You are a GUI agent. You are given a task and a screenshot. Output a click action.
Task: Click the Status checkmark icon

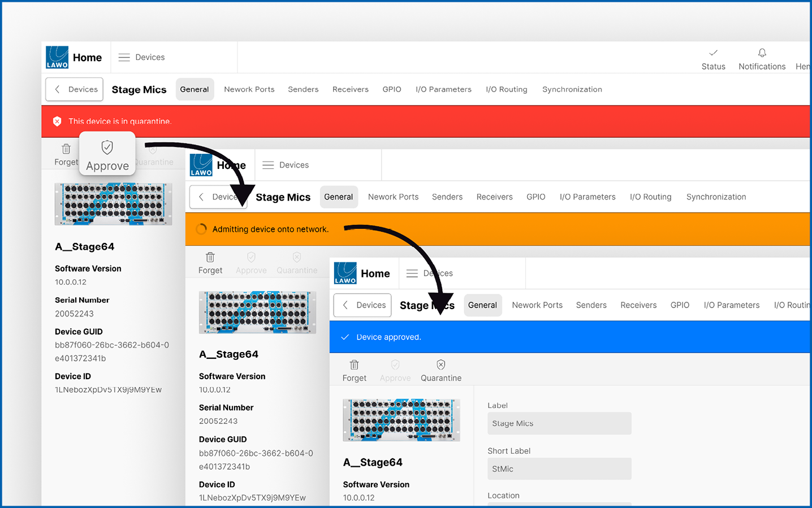713,53
